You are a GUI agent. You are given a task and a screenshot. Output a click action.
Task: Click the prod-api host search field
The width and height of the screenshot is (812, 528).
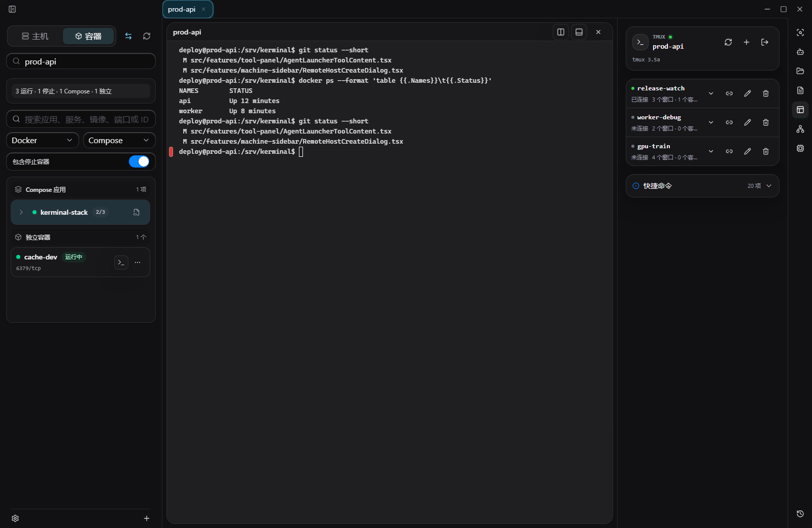pos(81,61)
